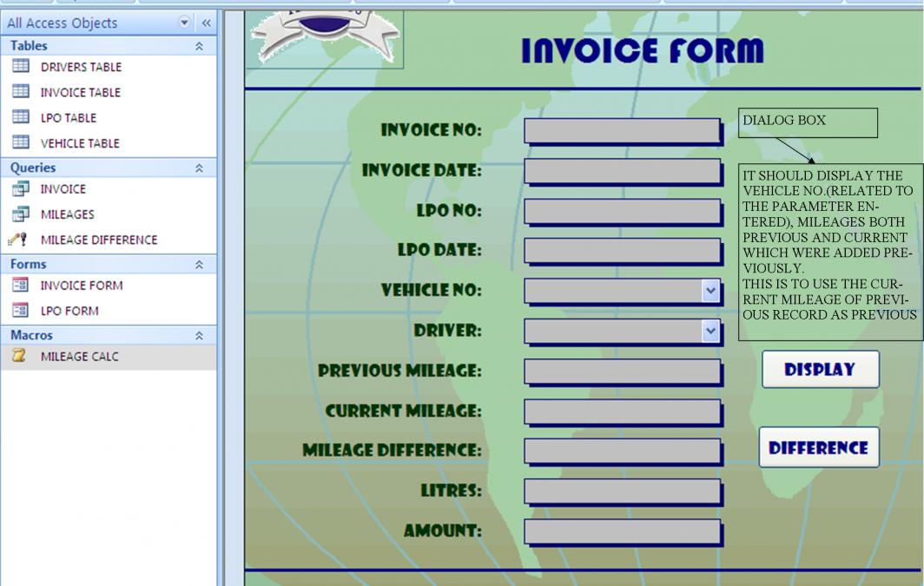924x586 pixels.
Task: Click the PREVIOUS MILEAGE input field
Action: pos(623,372)
